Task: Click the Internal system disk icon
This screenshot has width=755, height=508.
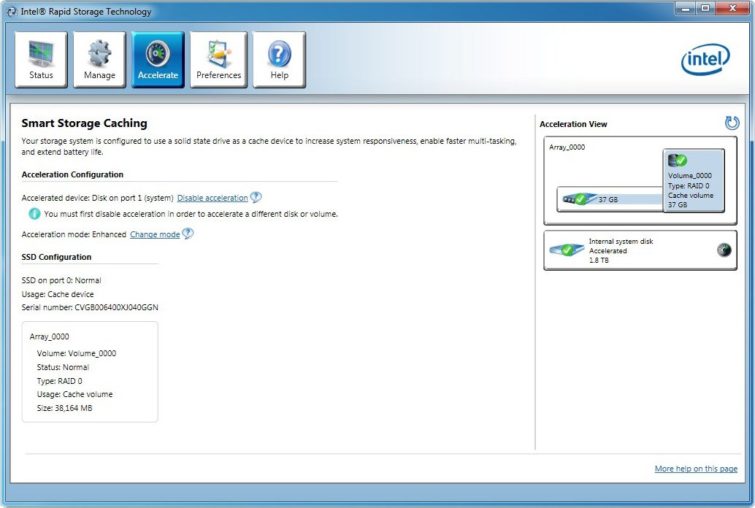Action: (567, 250)
